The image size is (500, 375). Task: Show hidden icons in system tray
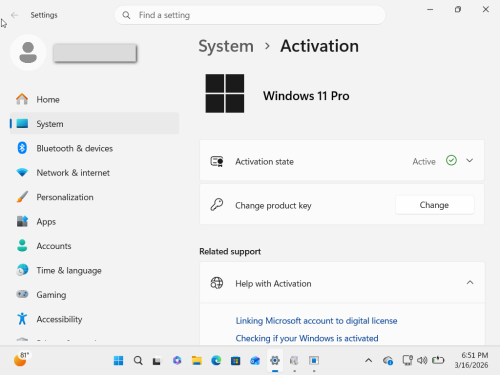click(368, 360)
